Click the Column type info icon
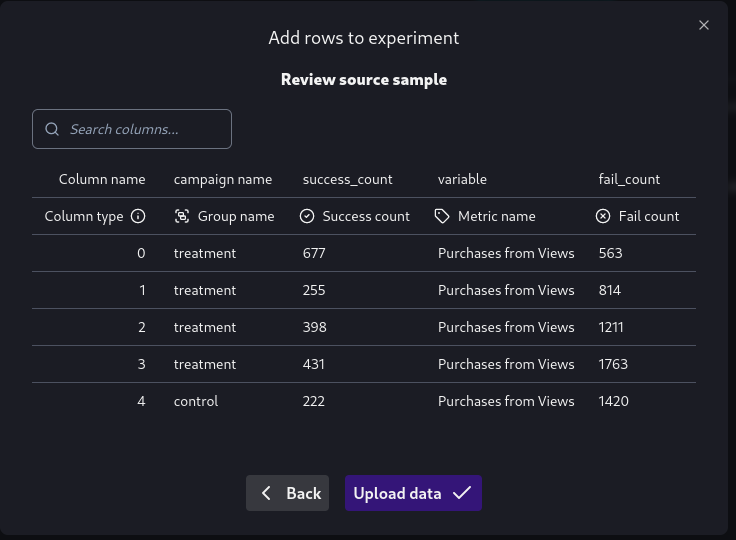 point(139,216)
